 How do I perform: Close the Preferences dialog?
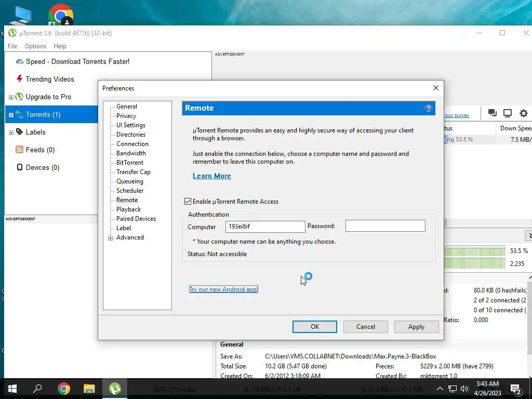436,88
